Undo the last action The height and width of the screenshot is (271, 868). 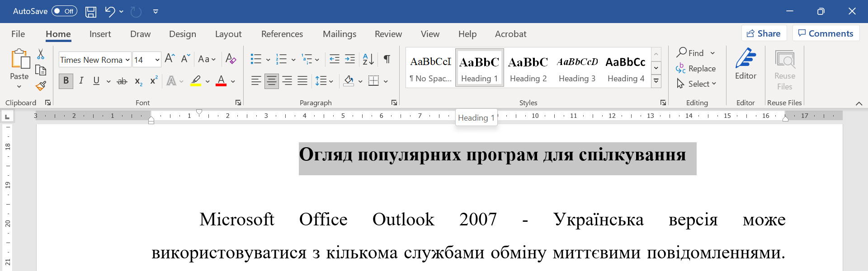click(110, 11)
